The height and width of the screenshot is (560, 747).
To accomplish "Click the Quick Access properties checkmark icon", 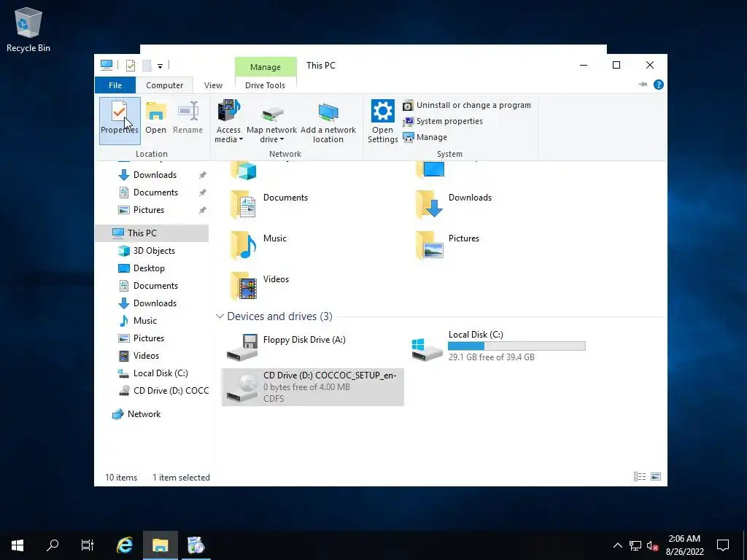I will pyautogui.click(x=131, y=66).
